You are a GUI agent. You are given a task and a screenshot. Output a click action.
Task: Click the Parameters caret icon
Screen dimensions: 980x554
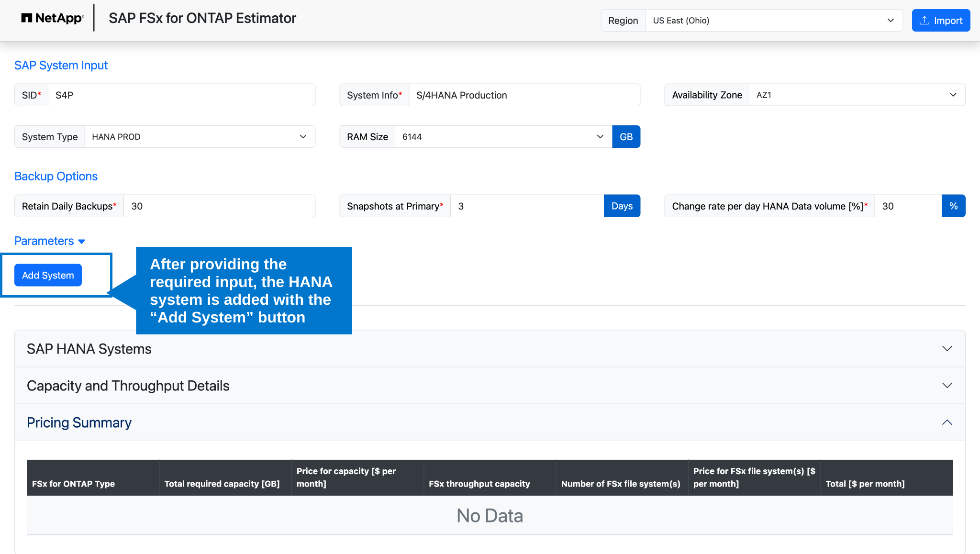(x=81, y=242)
